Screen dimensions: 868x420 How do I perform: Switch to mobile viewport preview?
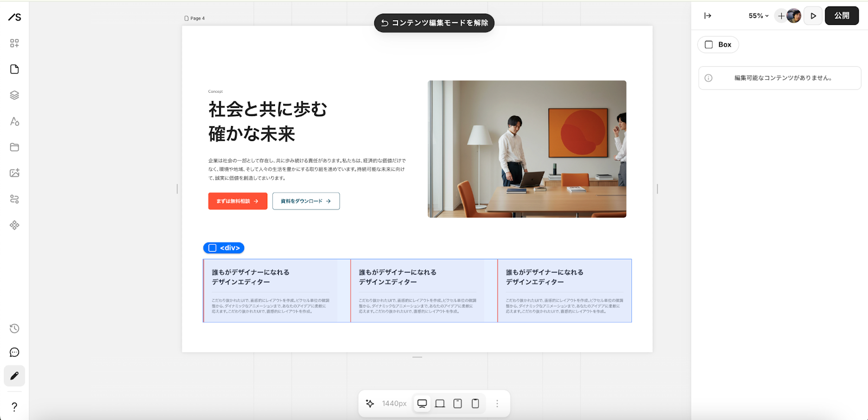(475, 404)
